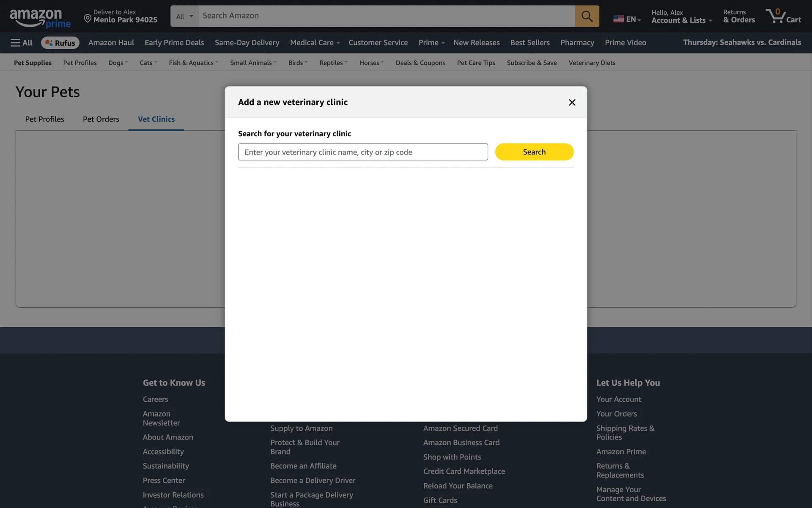This screenshot has width=812, height=508.
Task: Launch the Rufus assistant
Action: 60,43
